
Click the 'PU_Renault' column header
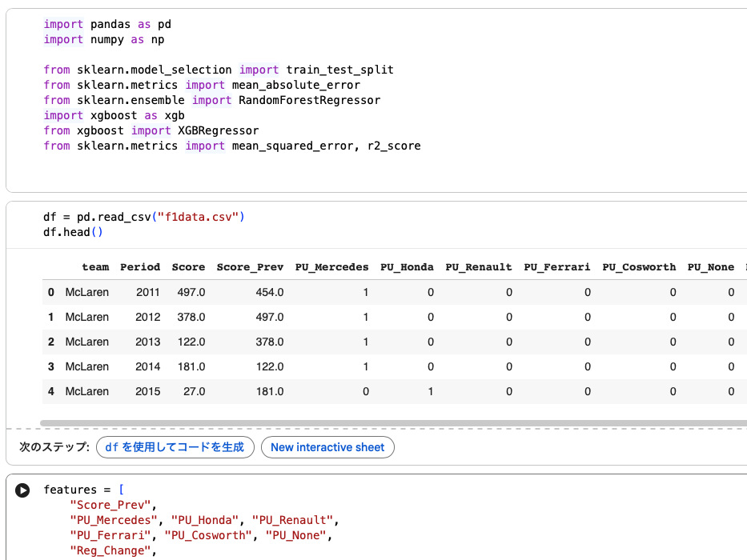478,267
